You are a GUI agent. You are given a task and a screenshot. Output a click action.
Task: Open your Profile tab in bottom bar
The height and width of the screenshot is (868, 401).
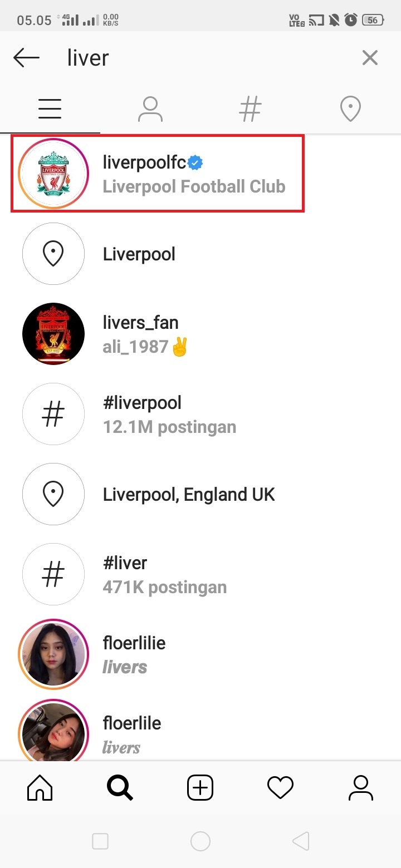point(360,788)
